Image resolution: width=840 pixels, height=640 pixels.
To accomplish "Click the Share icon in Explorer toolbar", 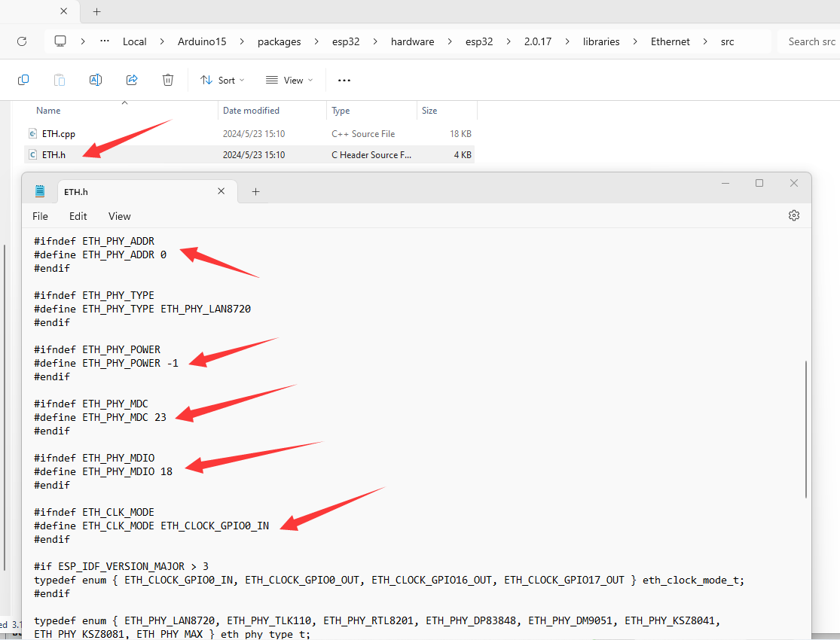I will coord(132,80).
